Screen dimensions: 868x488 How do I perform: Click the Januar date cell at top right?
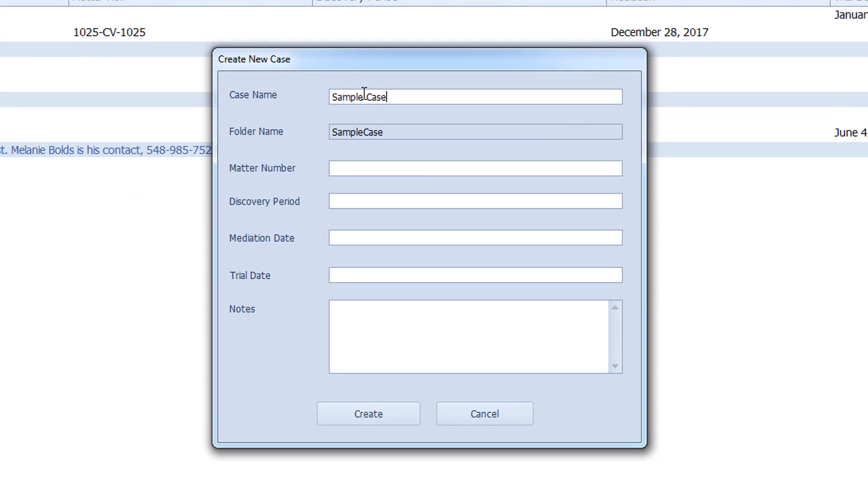[850, 15]
